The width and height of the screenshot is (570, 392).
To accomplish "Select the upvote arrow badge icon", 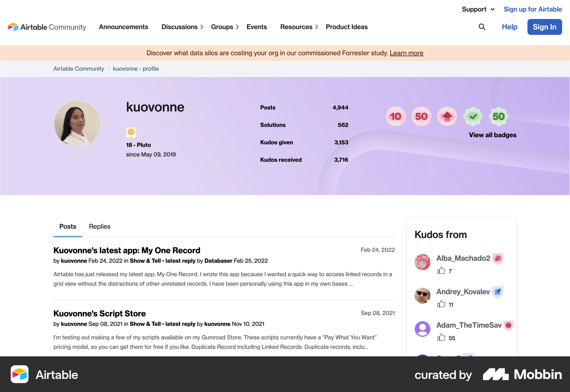I will pos(447,116).
